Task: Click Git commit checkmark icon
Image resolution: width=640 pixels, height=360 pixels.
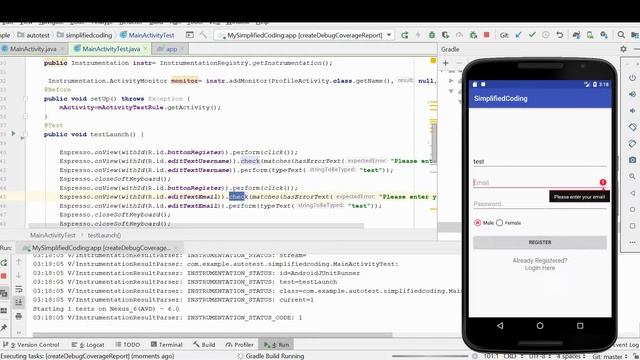Action: point(532,35)
